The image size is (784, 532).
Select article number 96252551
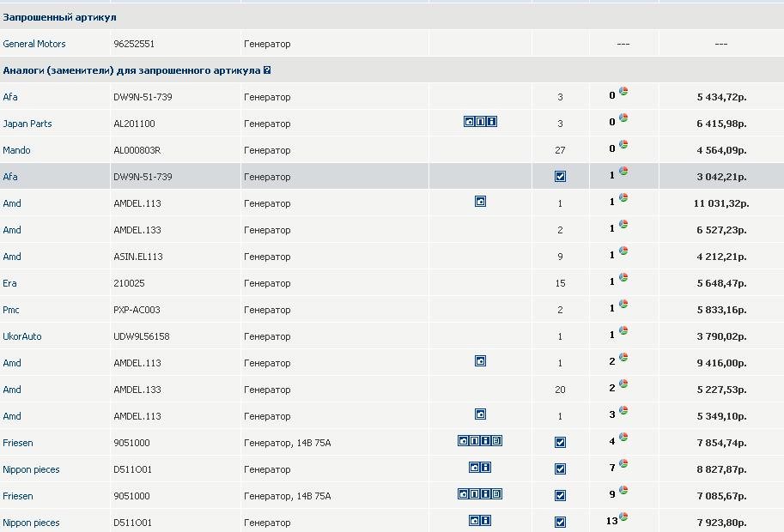pyautogui.click(x=134, y=44)
